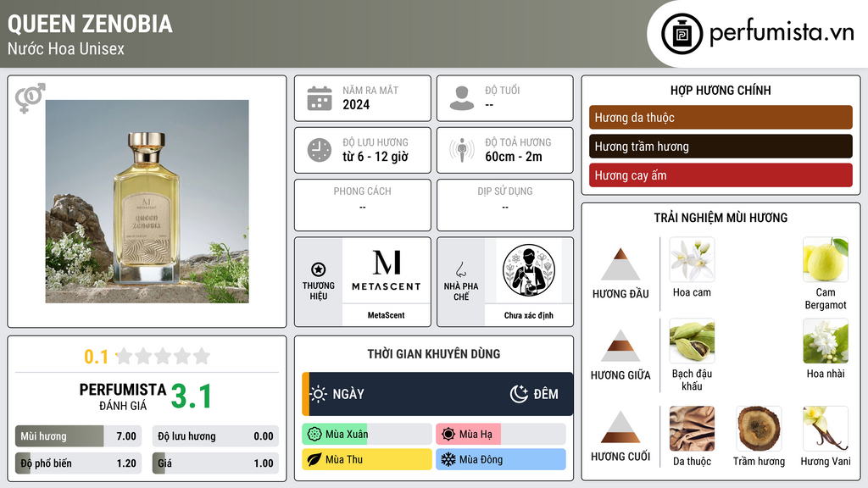Click the sun icon next to Ngày
This screenshot has height=488, width=868.
(319, 394)
